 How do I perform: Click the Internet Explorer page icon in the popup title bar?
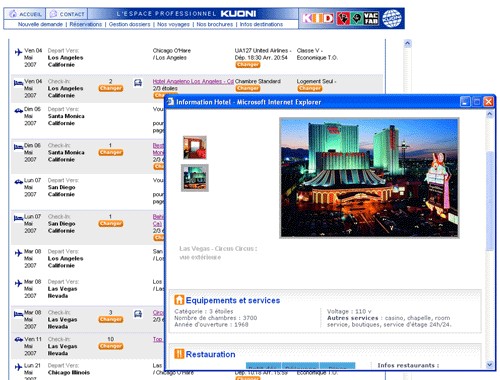coord(170,102)
